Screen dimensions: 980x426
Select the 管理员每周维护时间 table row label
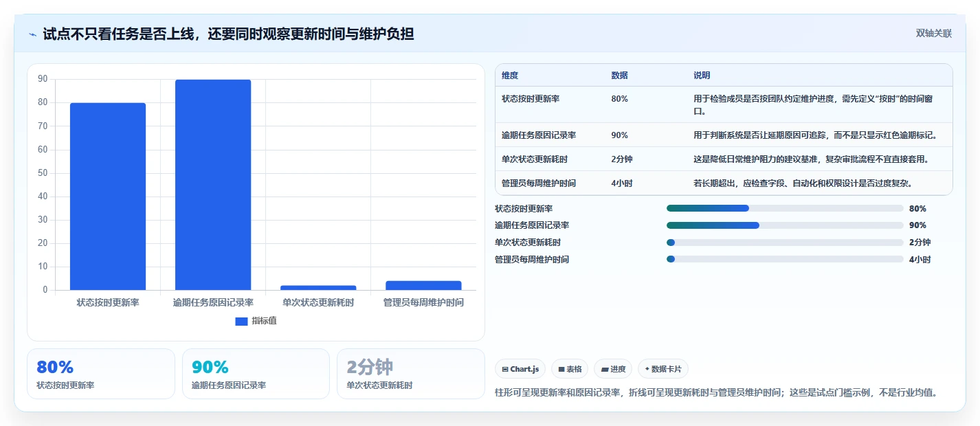[539, 183]
